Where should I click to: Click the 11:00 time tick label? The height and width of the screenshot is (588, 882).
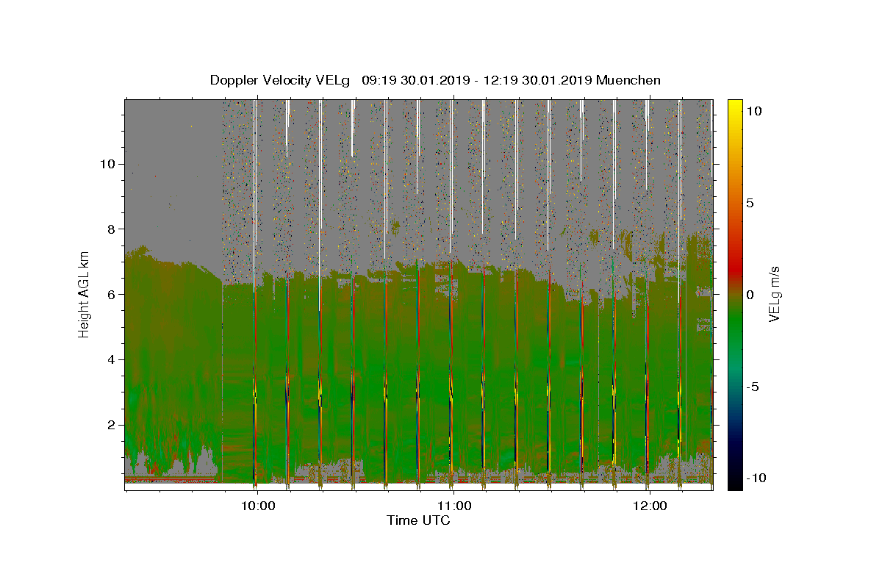pyautogui.click(x=454, y=506)
